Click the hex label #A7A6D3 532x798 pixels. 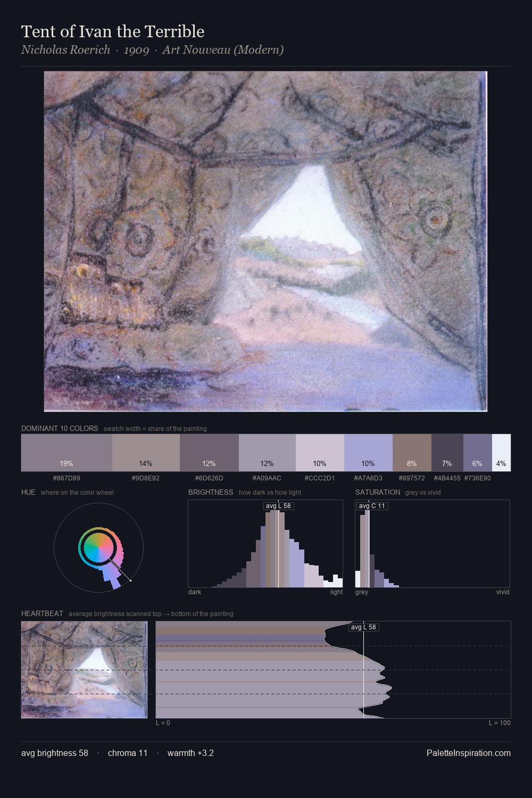pyautogui.click(x=368, y=478)
